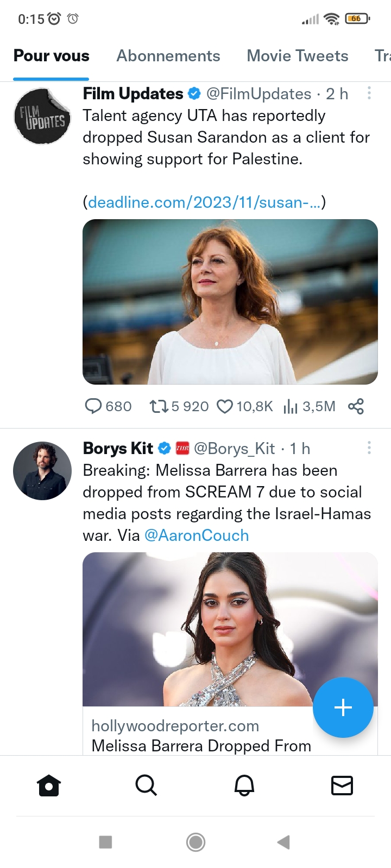The width and height of the screenshot is (391, 868).
Task: Open notifications bell icon
Action: (244, 785)
